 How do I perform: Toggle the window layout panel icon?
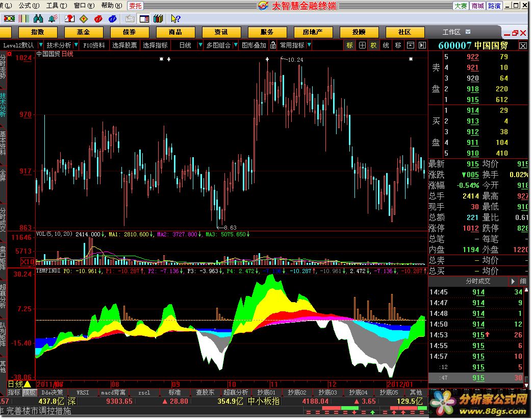click(x=144, y=19)
